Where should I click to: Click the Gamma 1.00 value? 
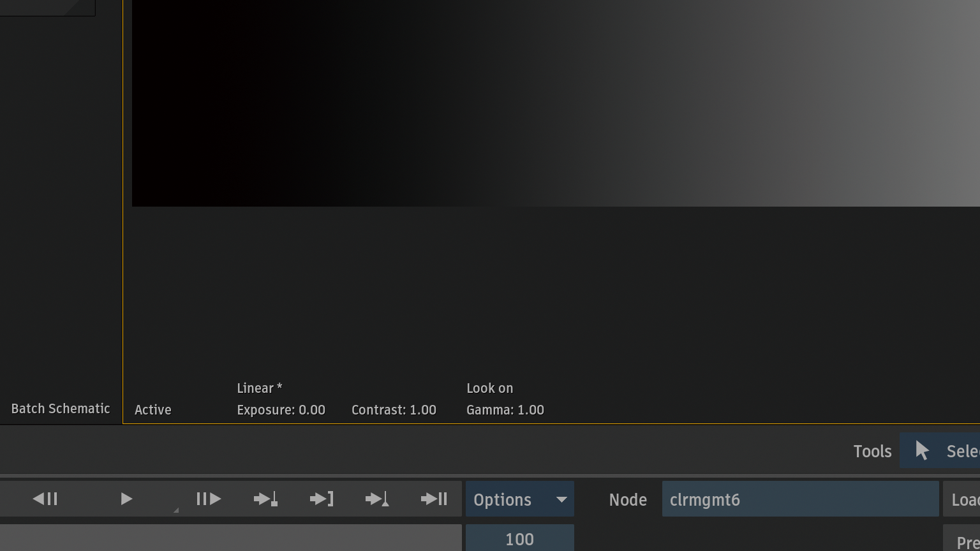[505, 410]
